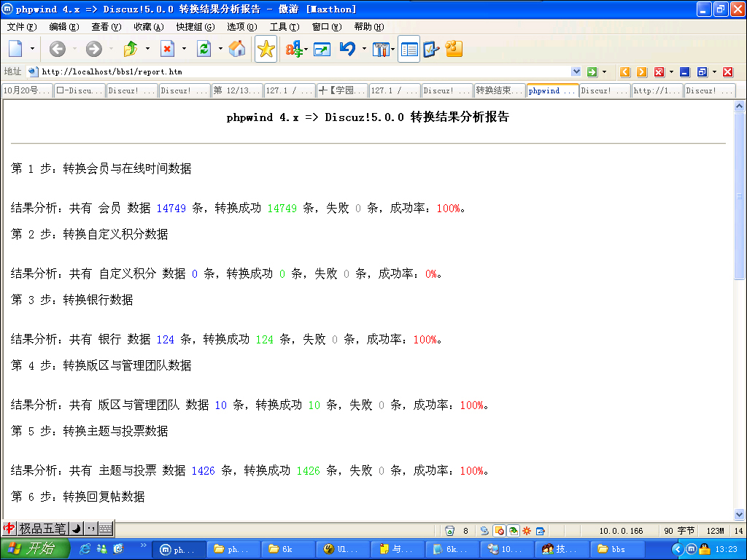The width and height of the screenshot is (747, 560).
Task: Toggle the sidebar panel list icon
Action: [409, 49]
